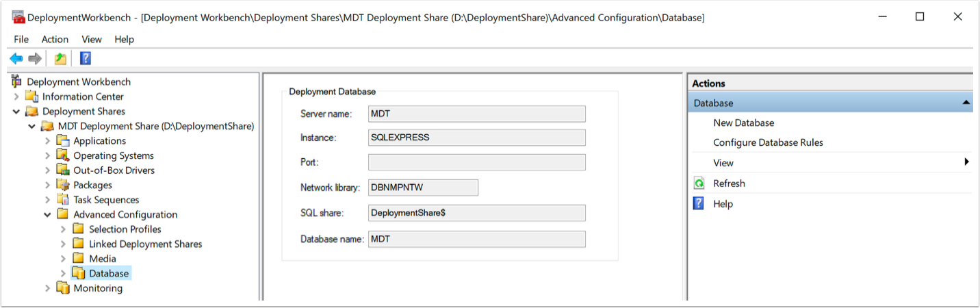Open the File menu

click(21, 39)
